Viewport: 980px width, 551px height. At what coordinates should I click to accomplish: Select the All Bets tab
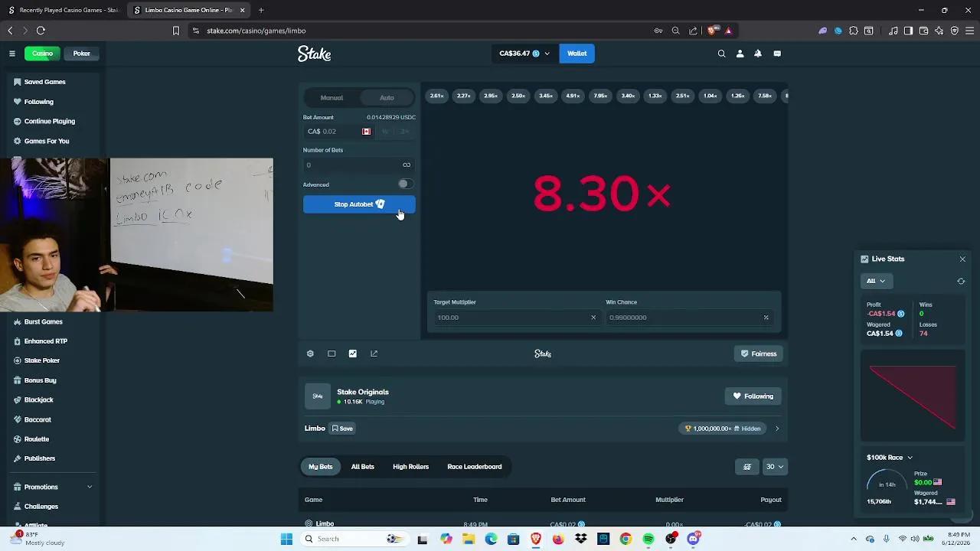[x=363, y=467]
